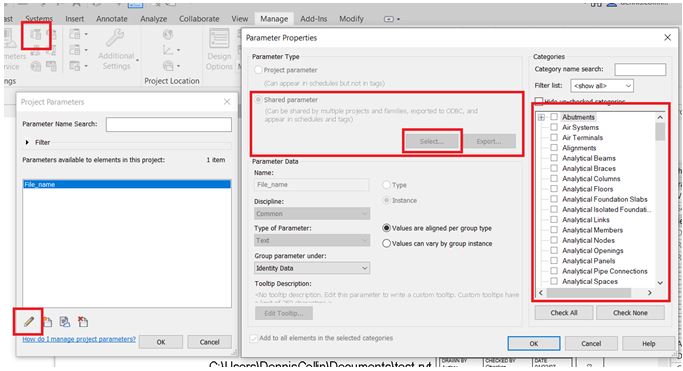Image resolution: width=683 pixels, height=371 pixels.
Task: Select Values can vary by group instance
Action: pos(386,243)
